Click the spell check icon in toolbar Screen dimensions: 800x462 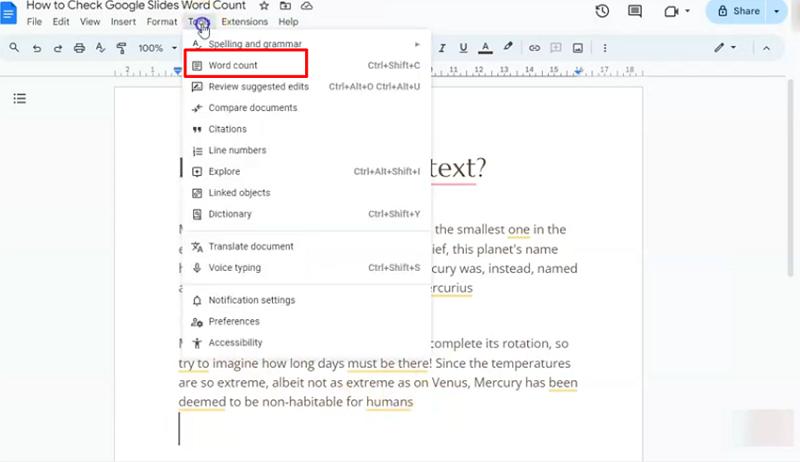click(x=100, y=48)
